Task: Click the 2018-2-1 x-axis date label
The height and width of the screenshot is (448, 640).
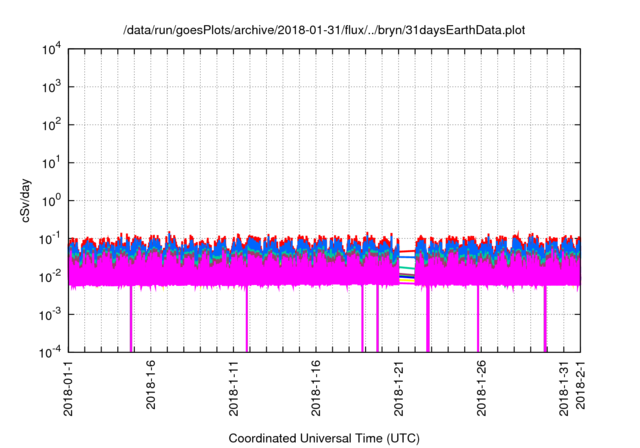Action: pyautogui.click(x=580, y=385)
